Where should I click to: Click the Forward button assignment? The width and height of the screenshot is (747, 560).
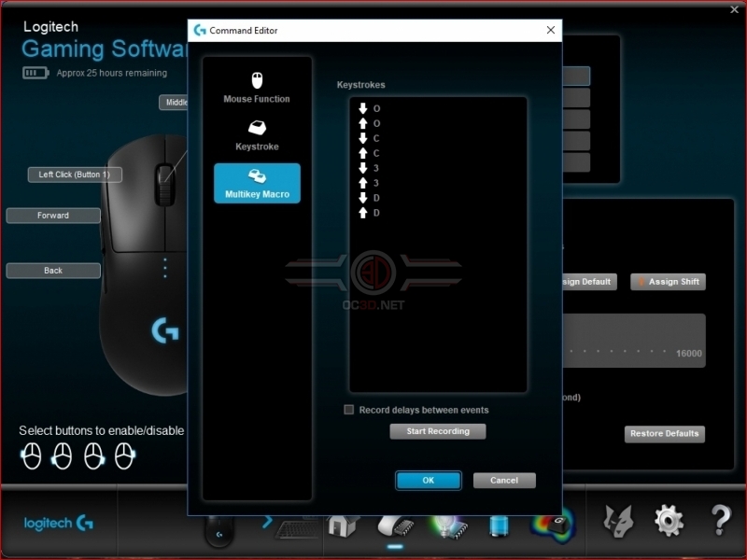point(53,216)
